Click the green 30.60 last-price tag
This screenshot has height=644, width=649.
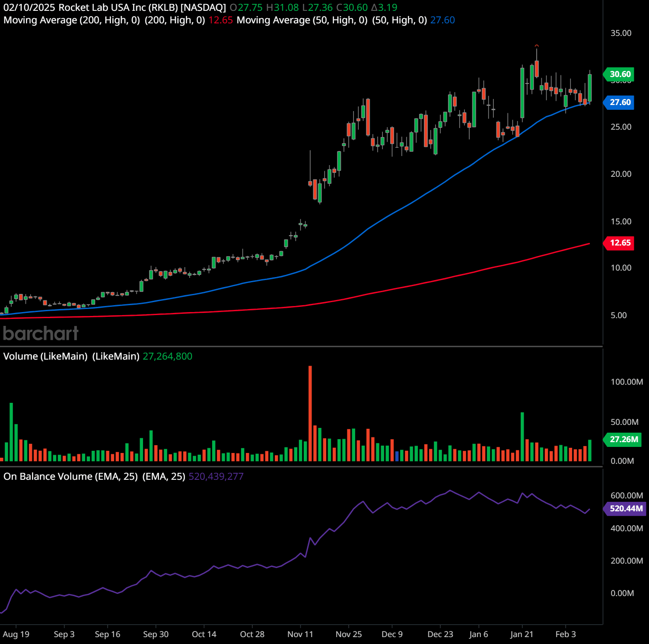(x=619, y=74)
